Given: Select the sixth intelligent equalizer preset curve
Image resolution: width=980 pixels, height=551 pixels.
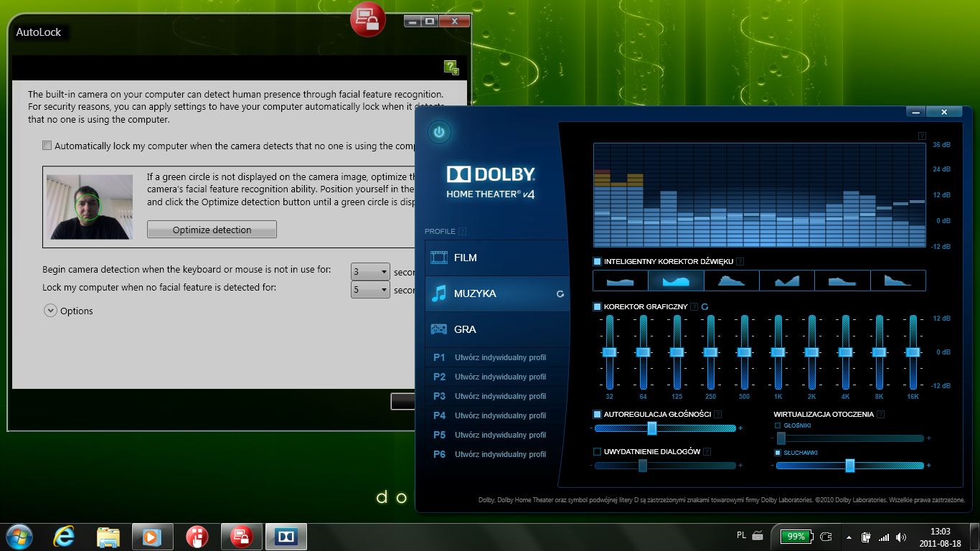Looking at the screenshot, I should tap(898, 280).
